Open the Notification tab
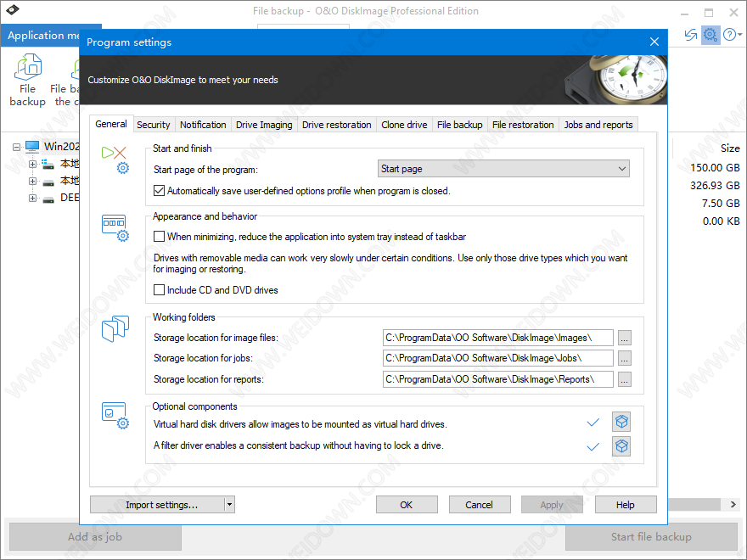747x560 pixels. point(203,125)
